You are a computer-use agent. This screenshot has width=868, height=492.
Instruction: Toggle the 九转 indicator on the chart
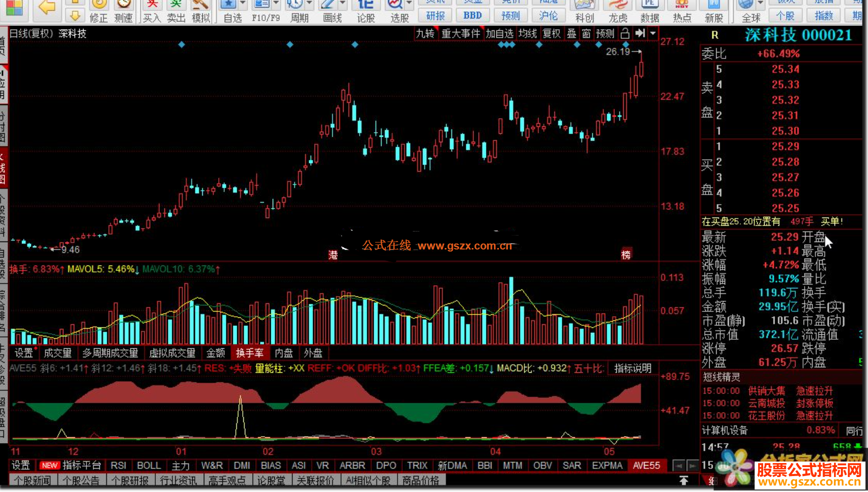[425, 33]
